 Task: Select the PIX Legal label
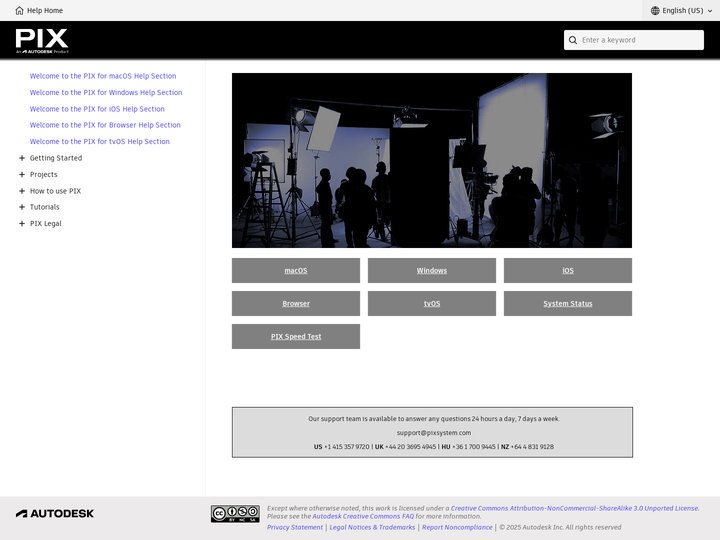pos(45,224)
